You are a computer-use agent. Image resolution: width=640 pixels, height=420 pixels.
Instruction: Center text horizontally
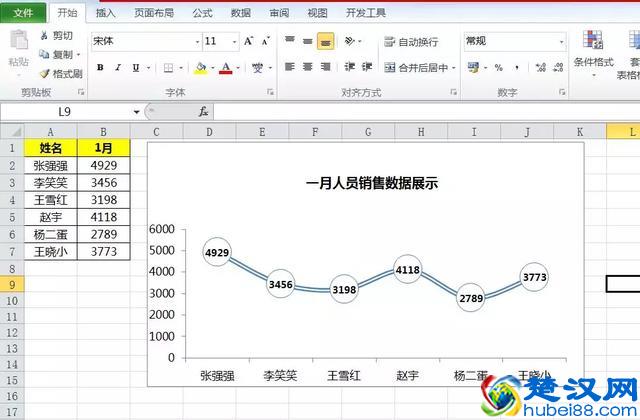(308, 67)
